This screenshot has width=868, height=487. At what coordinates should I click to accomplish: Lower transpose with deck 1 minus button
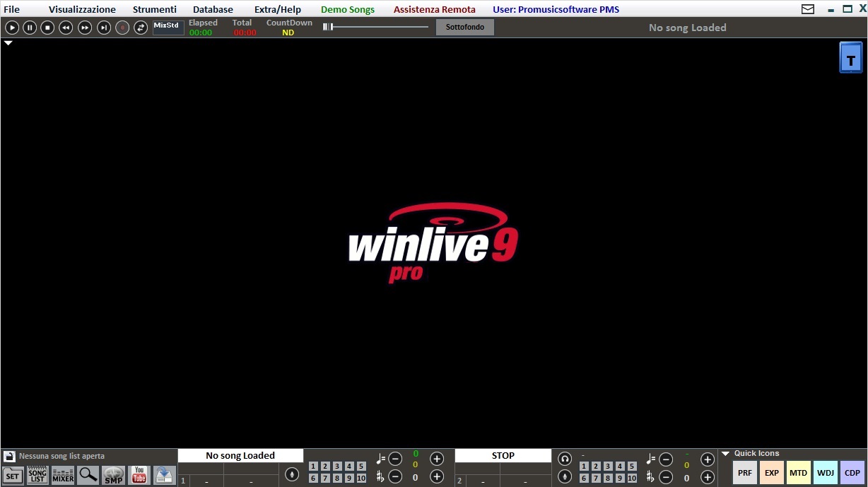395,477
